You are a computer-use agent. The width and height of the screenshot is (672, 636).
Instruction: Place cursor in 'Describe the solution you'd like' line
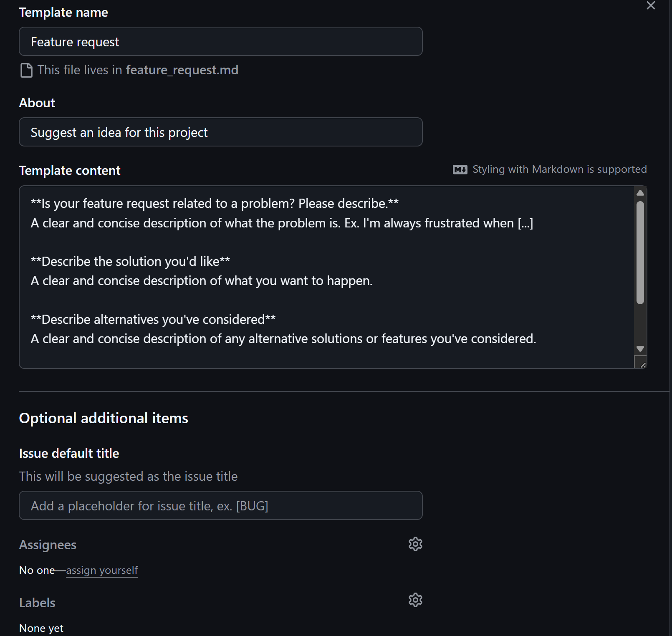(130, 262)
